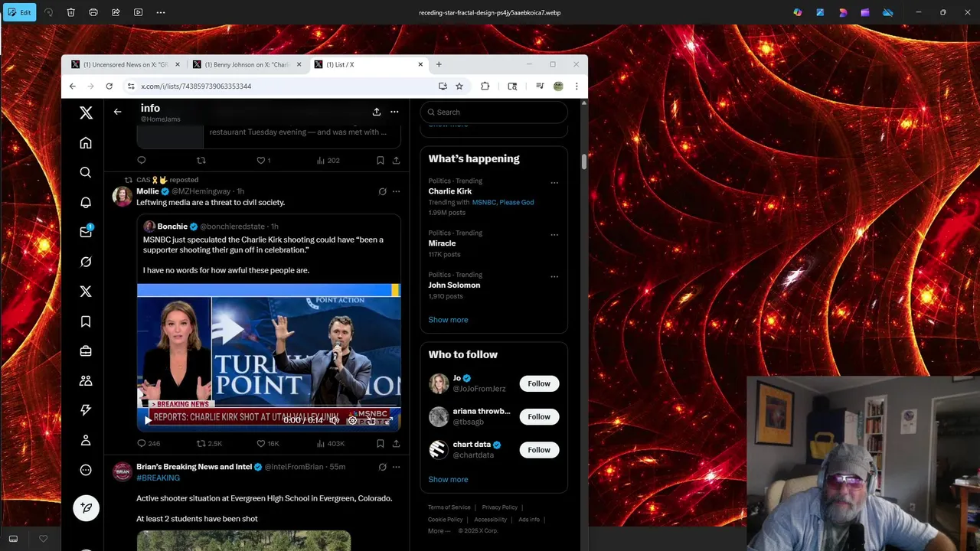Screen dimensions: 980x551
Task: Open Notifications bell in X sidebar
Action: click(x=86, y=202)
